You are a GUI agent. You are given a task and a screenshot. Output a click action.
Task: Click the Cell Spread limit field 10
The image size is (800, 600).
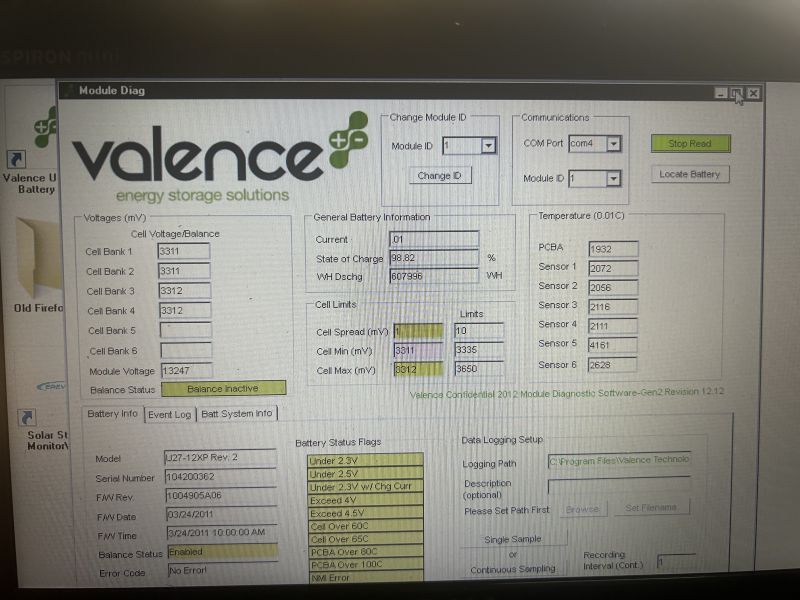coord(479,331)
